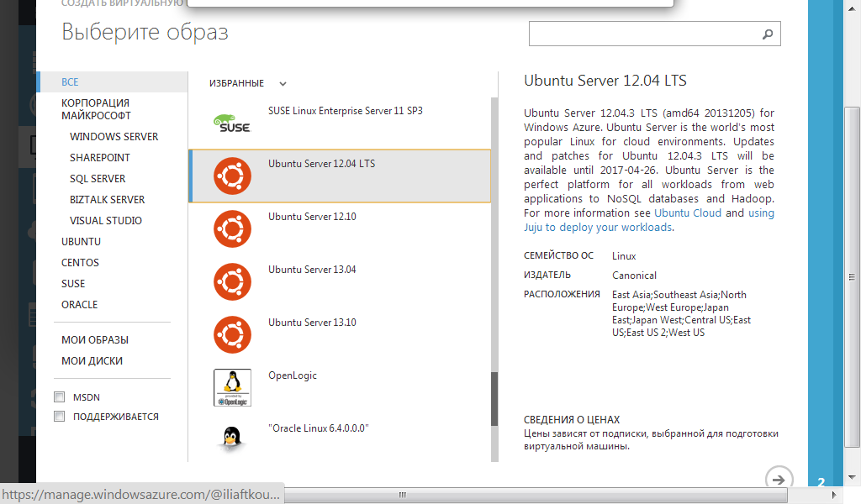Viewport: 861px width, 504px height.
Task: Select BIZTALK SERVER category
Action: pyautogui.click(x=107, y=200)
